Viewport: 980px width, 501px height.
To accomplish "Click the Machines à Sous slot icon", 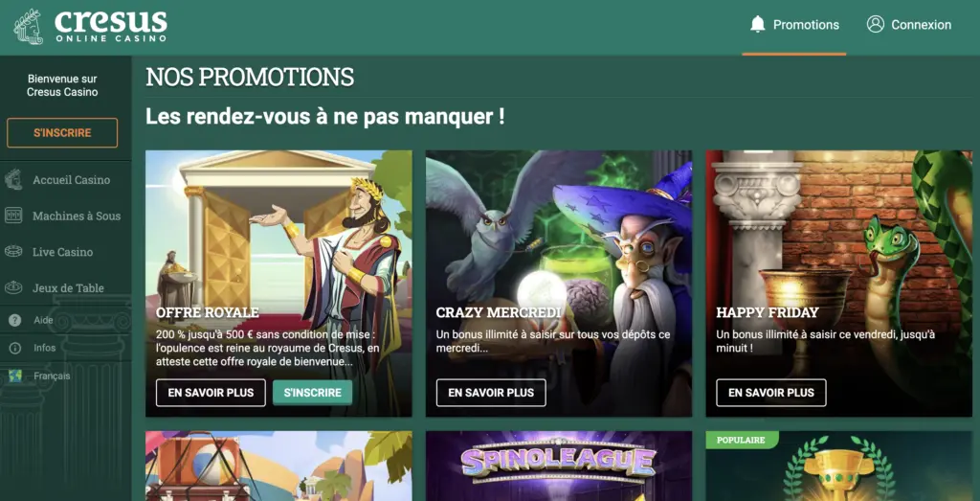I will [x=13, y=216].
